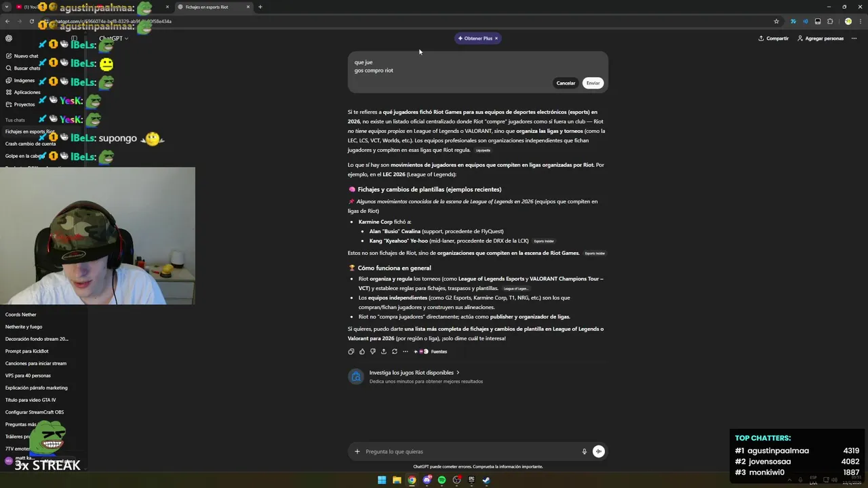868x488 pixels.
Task: Open the Fuentes sources list
Action: click(x=431, y=351)
